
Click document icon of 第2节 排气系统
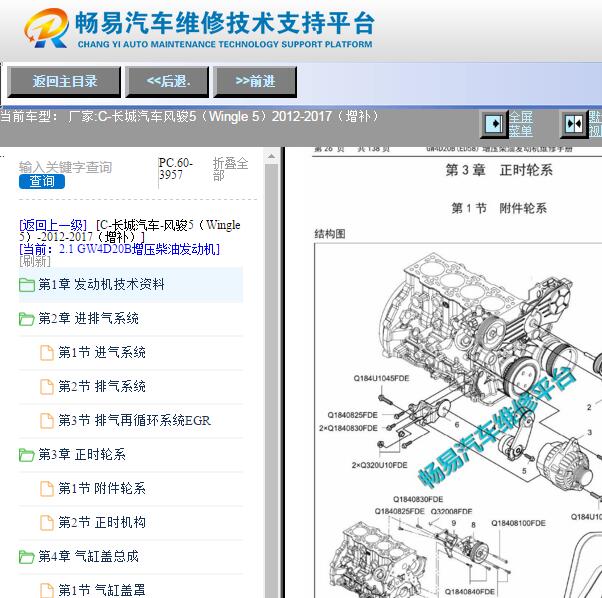47,387
